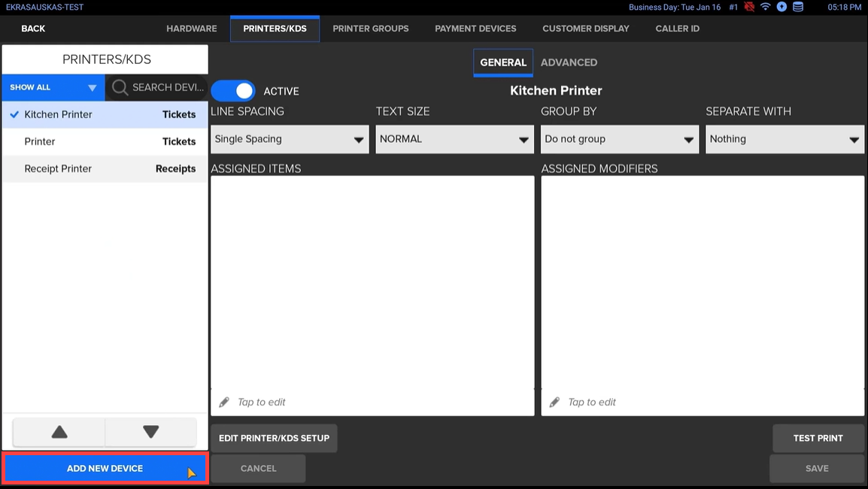Click pencil icon under Assigned Modifiers
868x489 pixels.
click(554, 402)
